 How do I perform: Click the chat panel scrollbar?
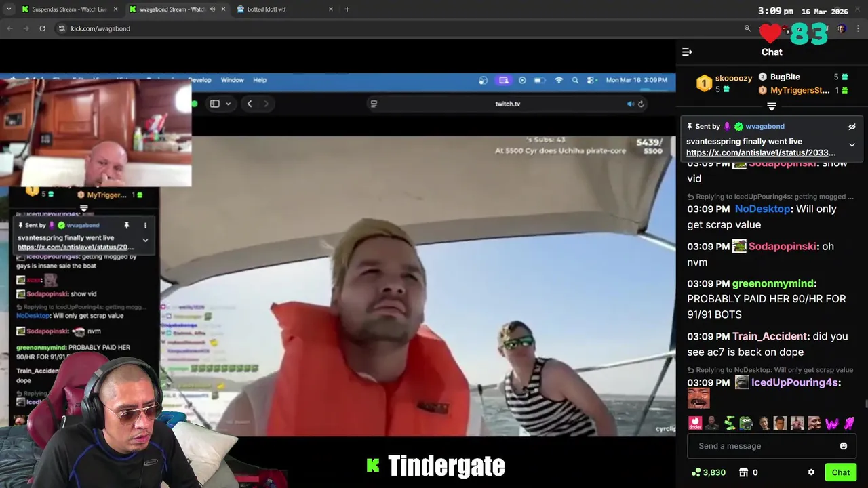coord(865,405)
